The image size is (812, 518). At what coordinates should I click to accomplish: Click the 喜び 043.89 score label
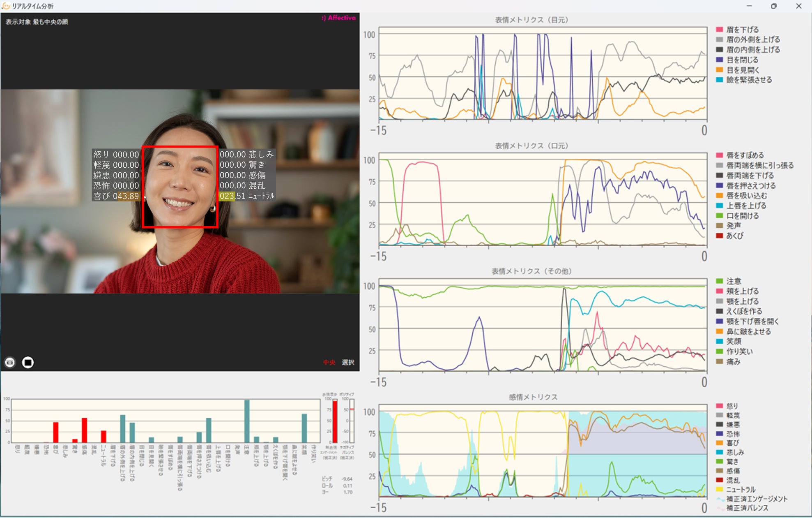[x=116, y=196]
